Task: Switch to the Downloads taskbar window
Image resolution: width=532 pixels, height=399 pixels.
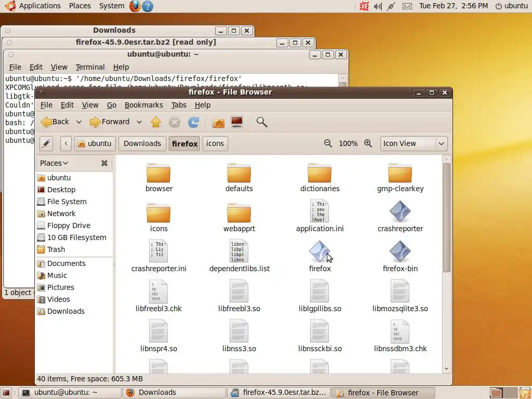Action: [x=174, y=393]
